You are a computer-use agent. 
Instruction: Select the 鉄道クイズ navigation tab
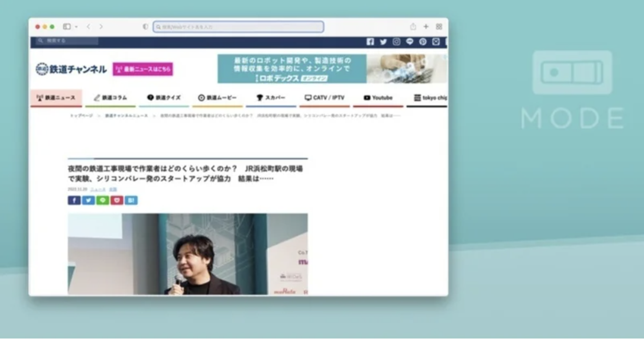pos(164,98)
